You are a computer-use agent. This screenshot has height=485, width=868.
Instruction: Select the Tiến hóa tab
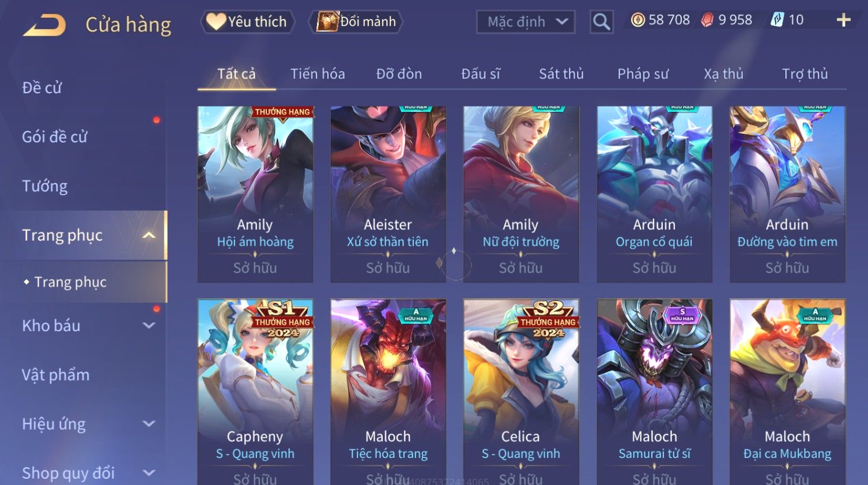click(318, 74)
